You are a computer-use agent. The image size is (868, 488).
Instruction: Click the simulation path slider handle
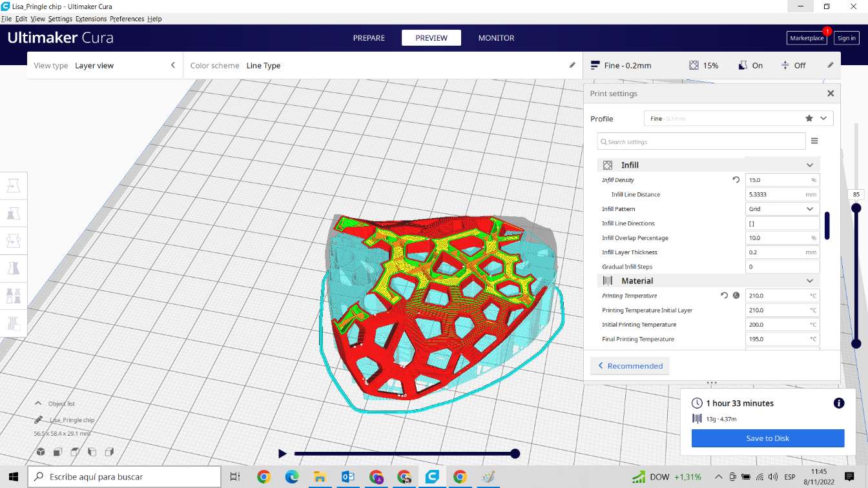click(x=515, y=454)
